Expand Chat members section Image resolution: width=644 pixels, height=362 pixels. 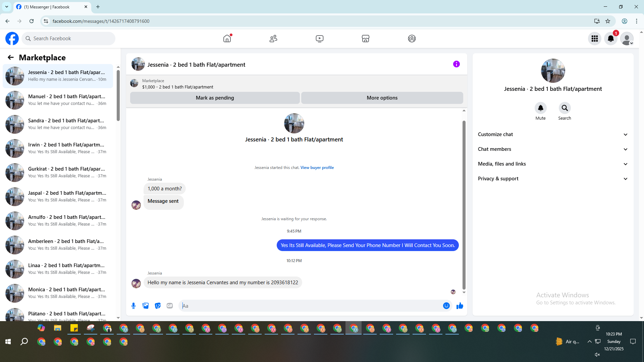[x=553, y=149]
